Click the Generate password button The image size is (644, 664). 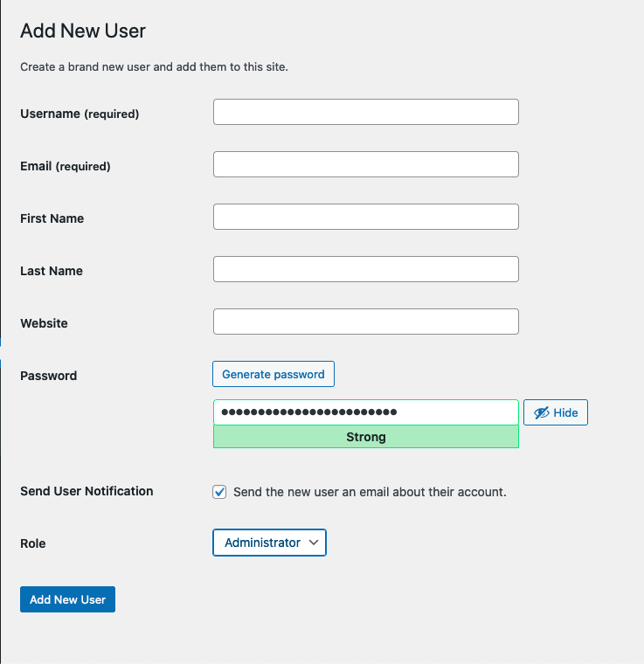tap(274, 374)
